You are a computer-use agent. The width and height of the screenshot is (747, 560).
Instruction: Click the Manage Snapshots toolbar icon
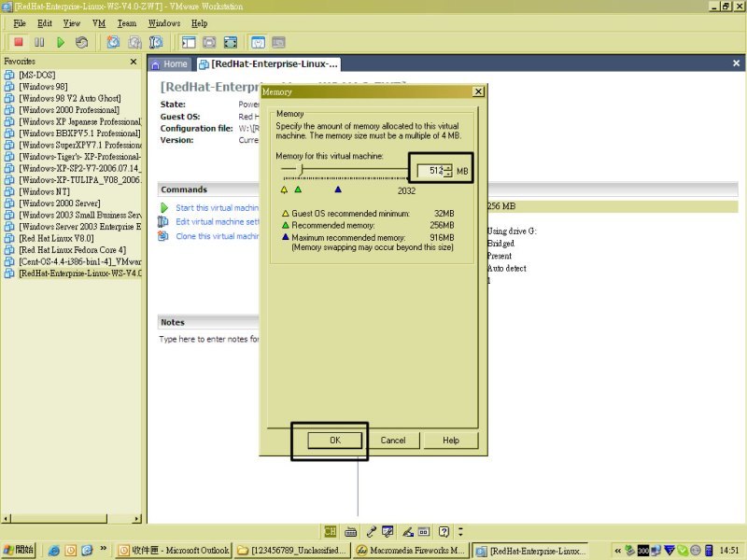pyautogui.click(x=156, y=42)
